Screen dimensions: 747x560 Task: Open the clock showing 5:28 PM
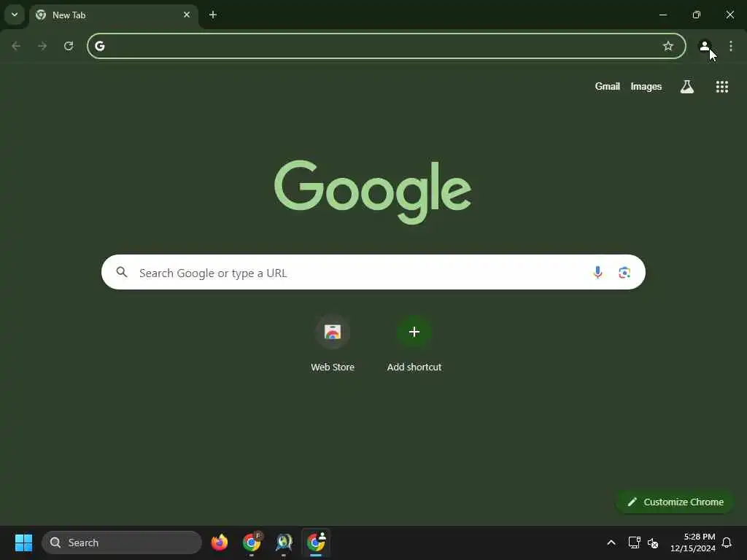(693, 542)
